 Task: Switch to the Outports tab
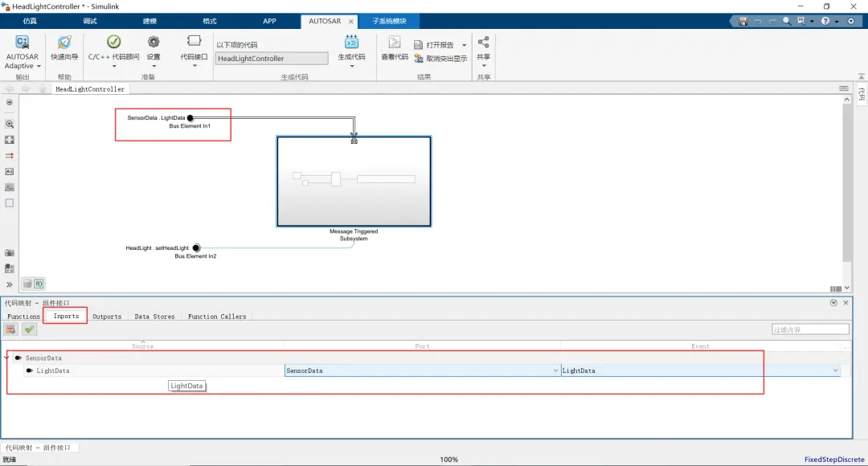click(107, 317)
